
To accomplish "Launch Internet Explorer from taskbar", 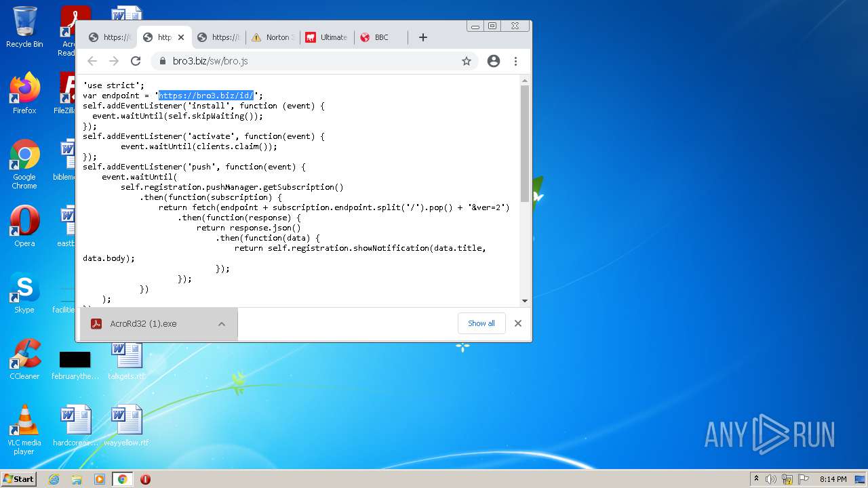I will (x=54, y=479).
